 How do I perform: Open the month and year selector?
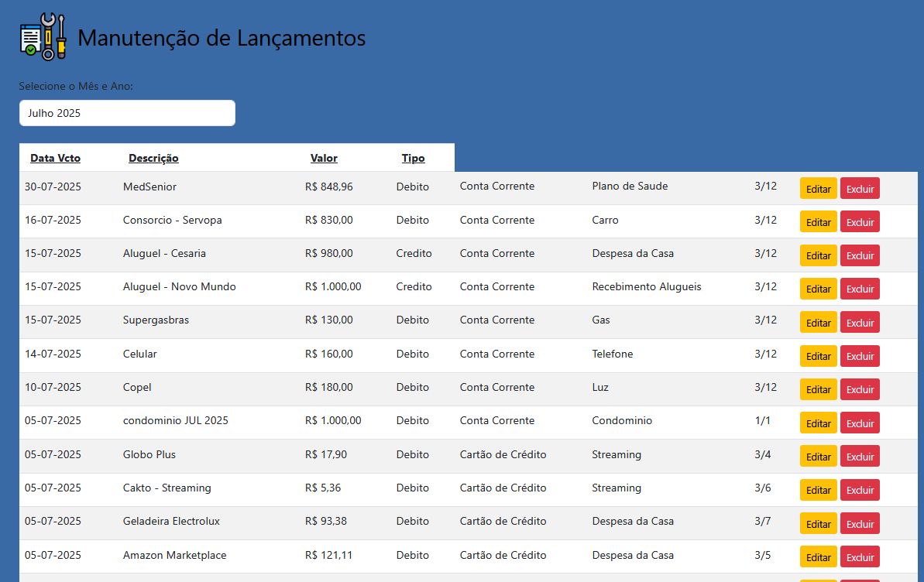pos(127,113)
